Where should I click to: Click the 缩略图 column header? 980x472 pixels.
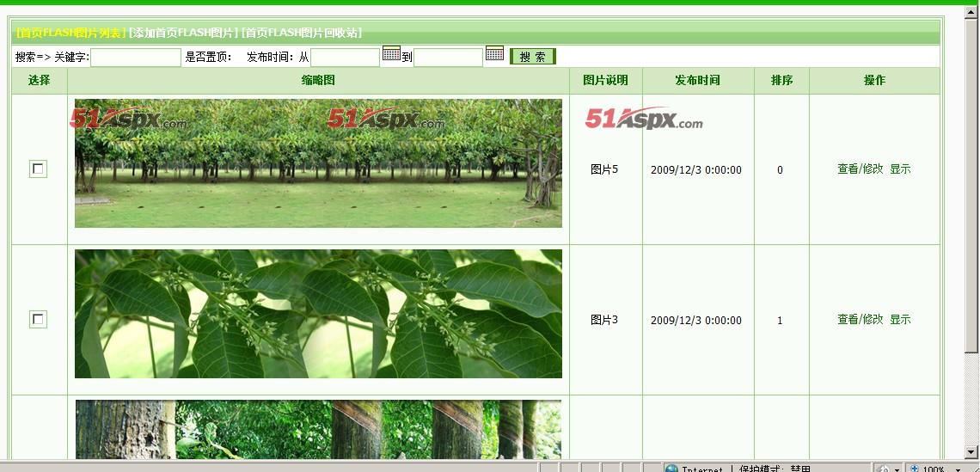[318, 81]
